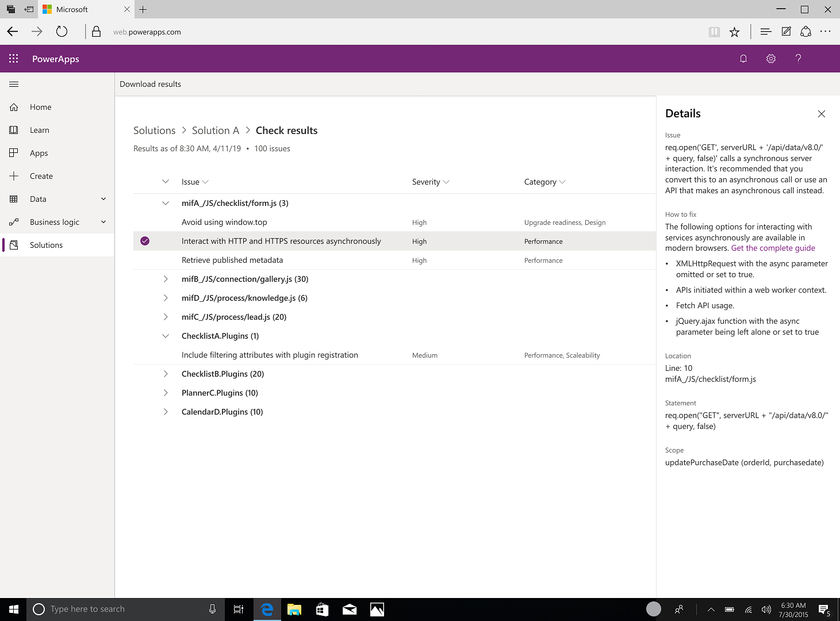Image resolution: width=840 pixels, height=621 pixels.
Task: Open the Apps section icon
Action: (x=14, y=153)
